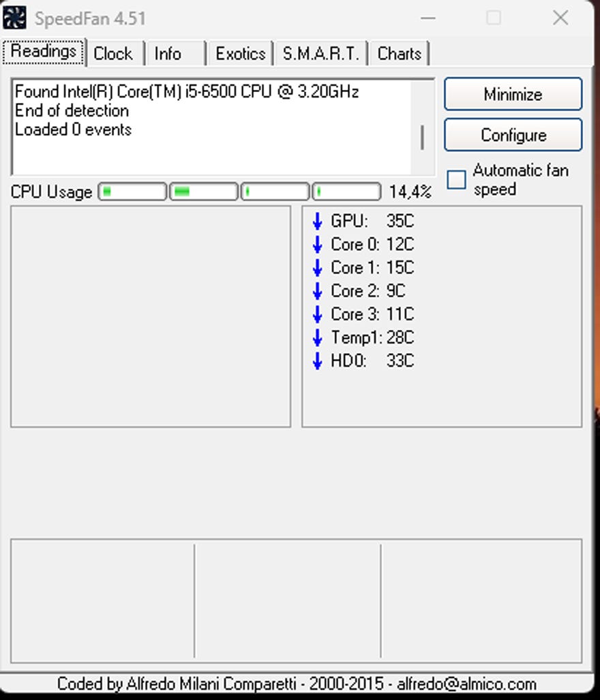Click the blue arrow beside Core 1
600x700 pixels.
pyautogui.click(x=318, y=267)
